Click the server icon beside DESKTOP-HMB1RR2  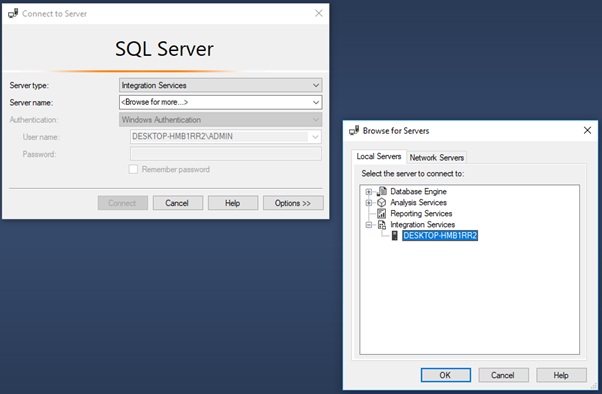pyautogui.click(x=394, y=236)
